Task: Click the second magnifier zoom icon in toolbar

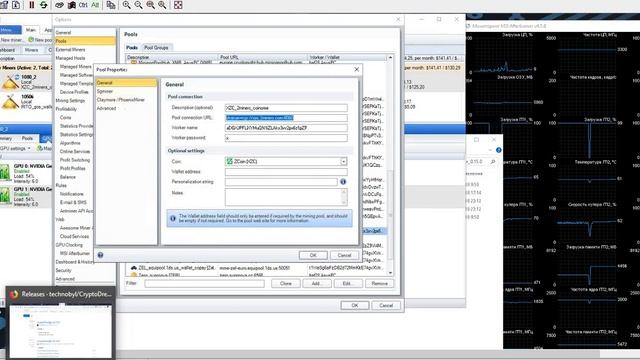Action: [138, 5]
